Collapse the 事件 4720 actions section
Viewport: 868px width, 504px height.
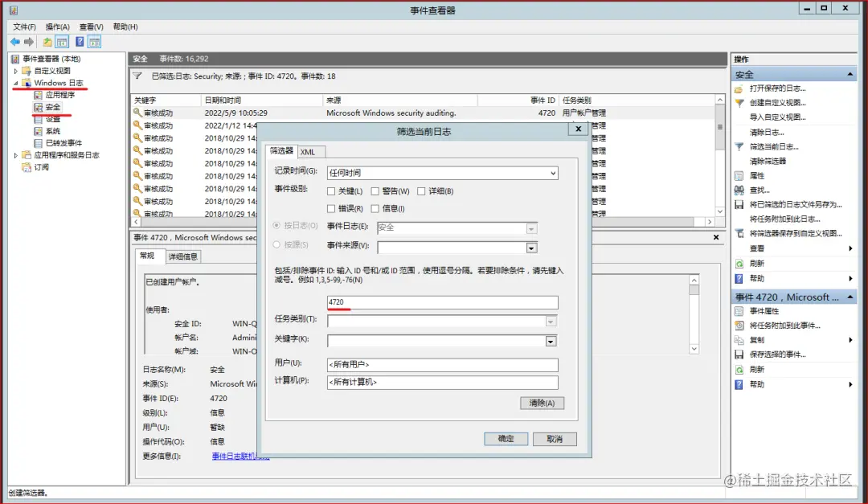pyautogui.click(x=850, y=297)
